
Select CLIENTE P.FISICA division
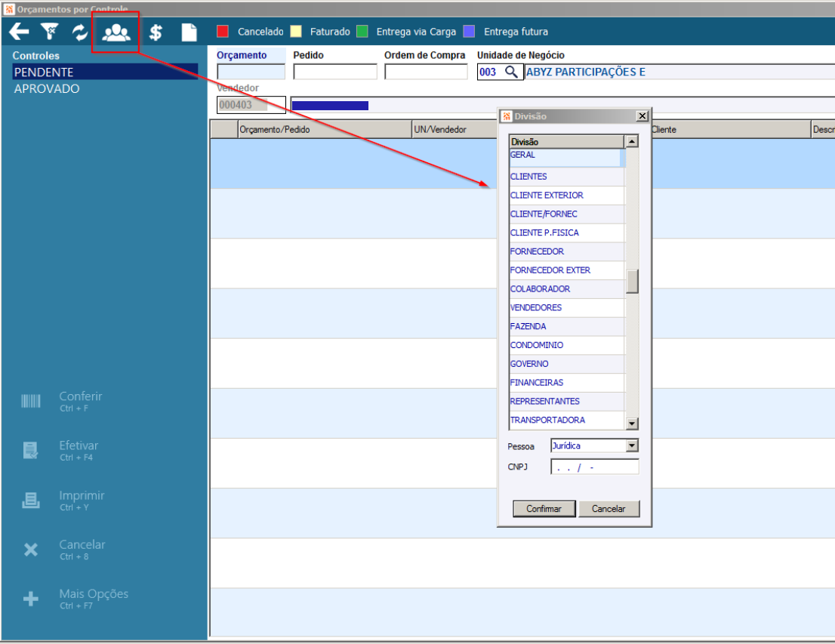pyautogui.click(x=566, y=233)
